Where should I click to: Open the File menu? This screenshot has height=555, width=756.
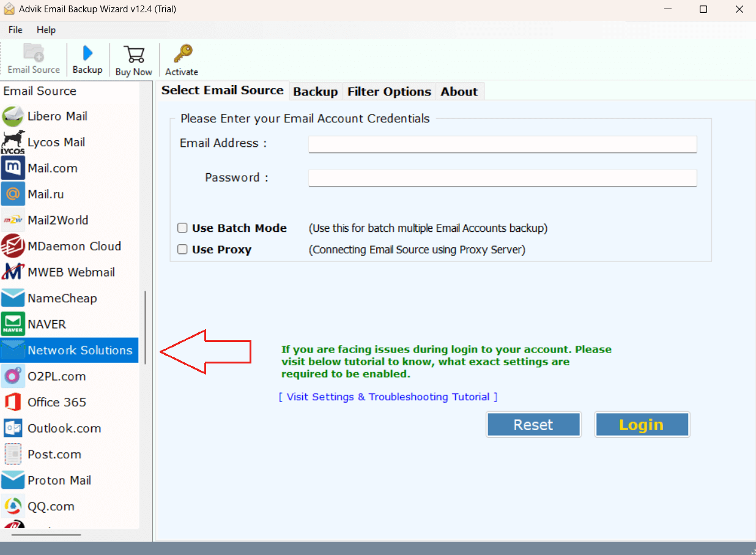coord(15,30)
